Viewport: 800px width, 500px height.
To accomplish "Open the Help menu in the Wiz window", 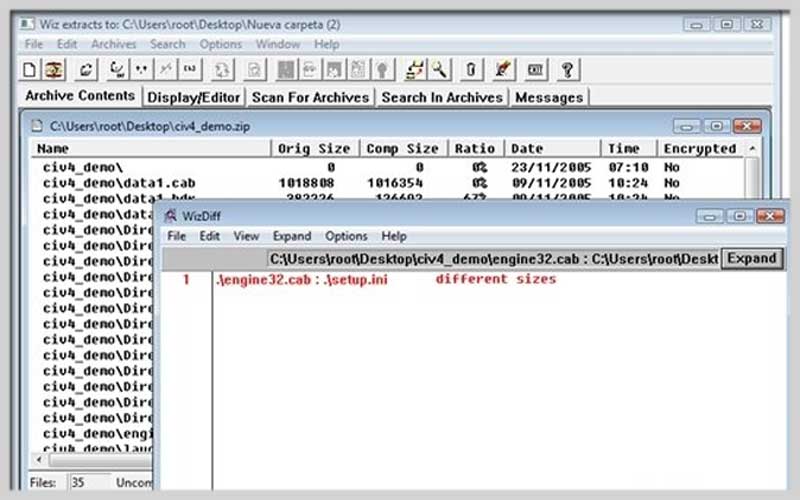I will click(327, 44).
